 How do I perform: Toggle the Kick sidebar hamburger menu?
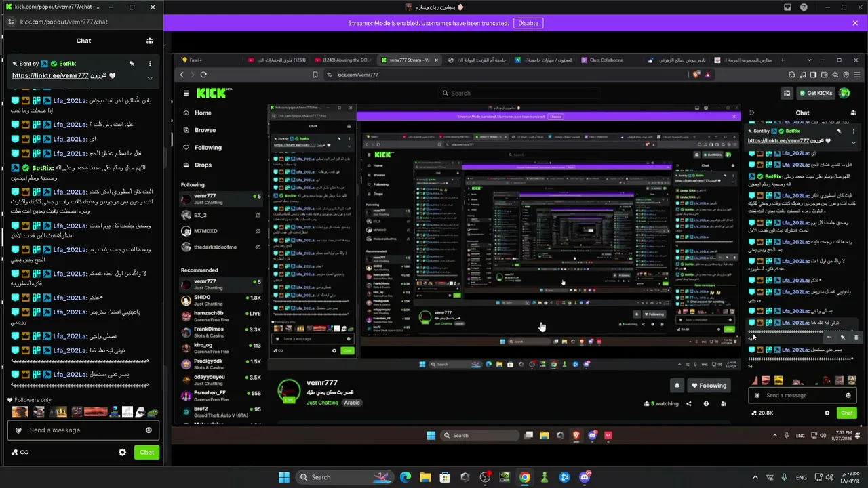tap(186, 93)
